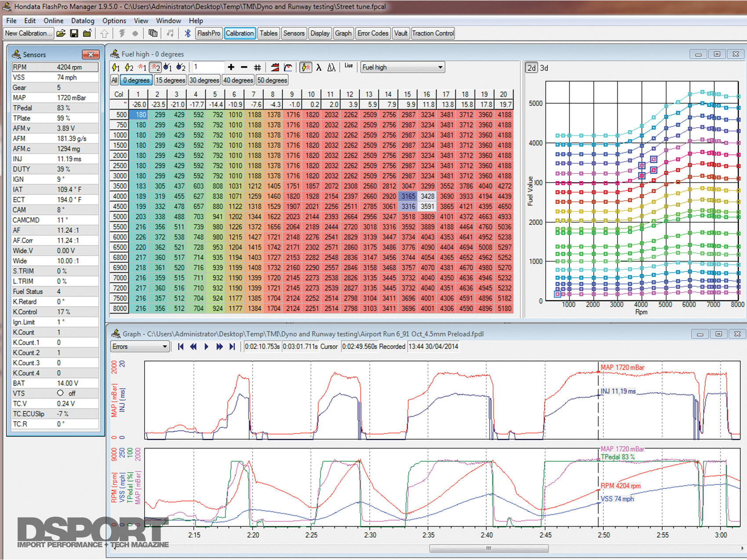Viewport: 747px width, 560px height.
Task: Select the 30 degrees cam angle
Action: (x=204, y=80)
